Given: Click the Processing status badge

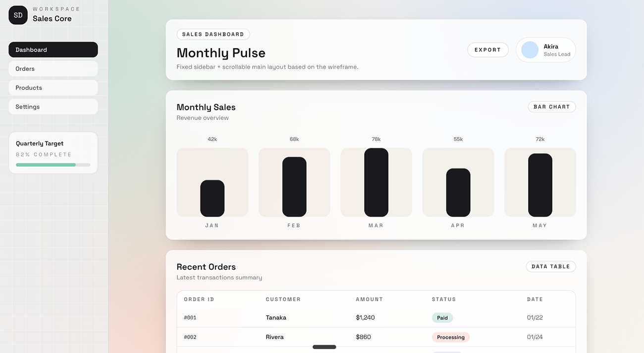Looking at the screenshot, I should click(x=450, y=337).
